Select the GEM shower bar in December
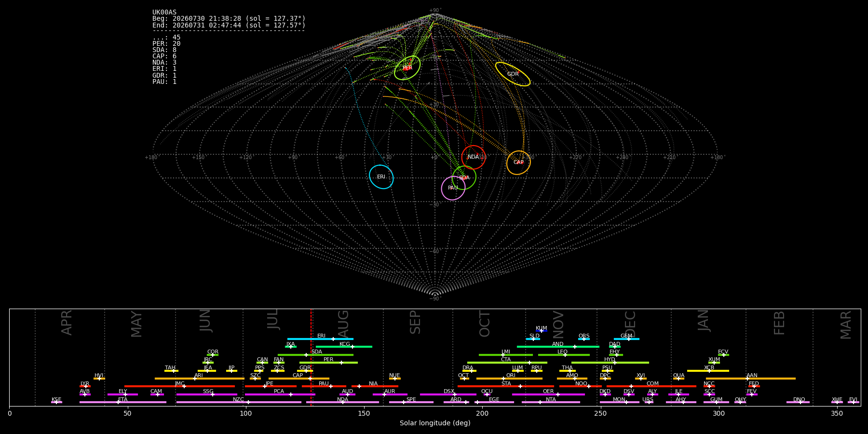Screen dimensions: 868x434 tap(626, 339)
